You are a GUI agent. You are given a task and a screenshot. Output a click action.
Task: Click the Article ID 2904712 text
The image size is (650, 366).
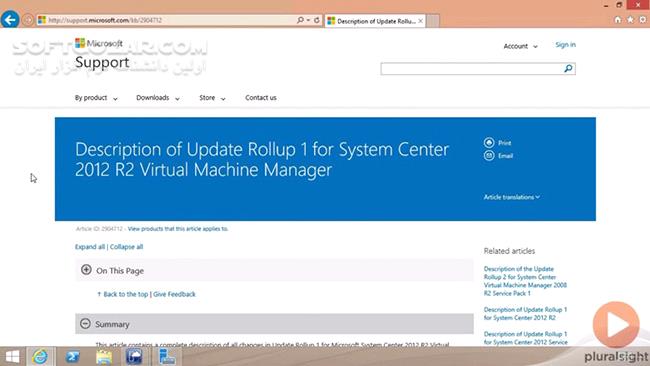pyautogui.click(x=99, y=228)
